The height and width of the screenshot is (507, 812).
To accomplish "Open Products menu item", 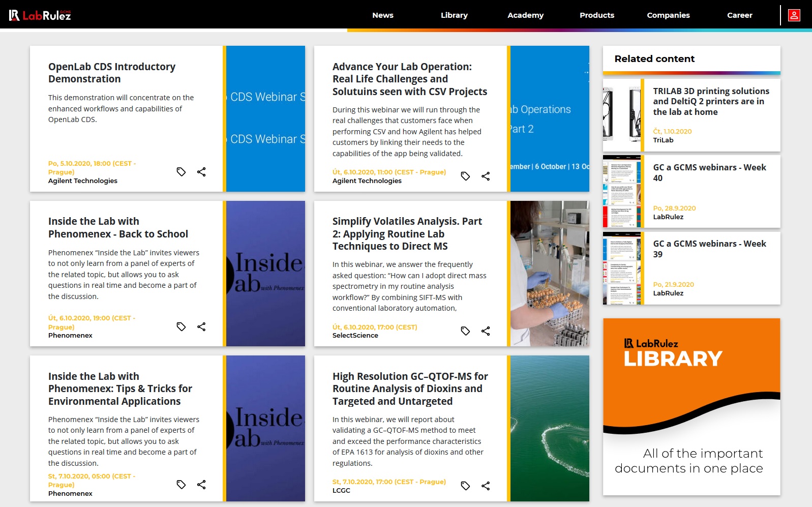I will click(x=597, y=15).
